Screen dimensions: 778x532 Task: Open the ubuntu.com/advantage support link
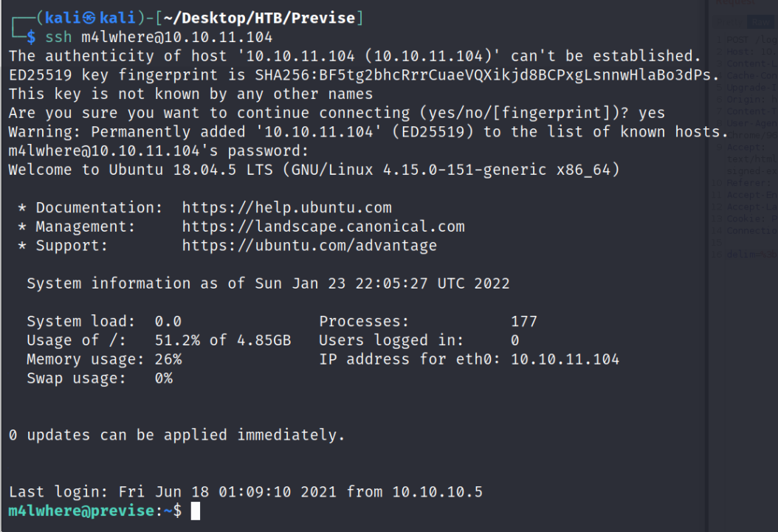point(309,246)
